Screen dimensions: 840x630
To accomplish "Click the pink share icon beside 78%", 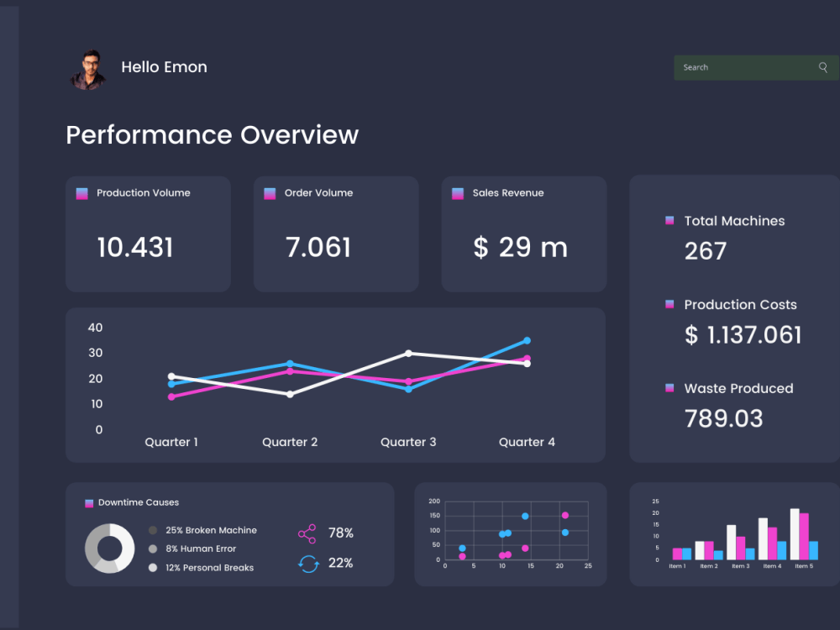I will (307, 533).
